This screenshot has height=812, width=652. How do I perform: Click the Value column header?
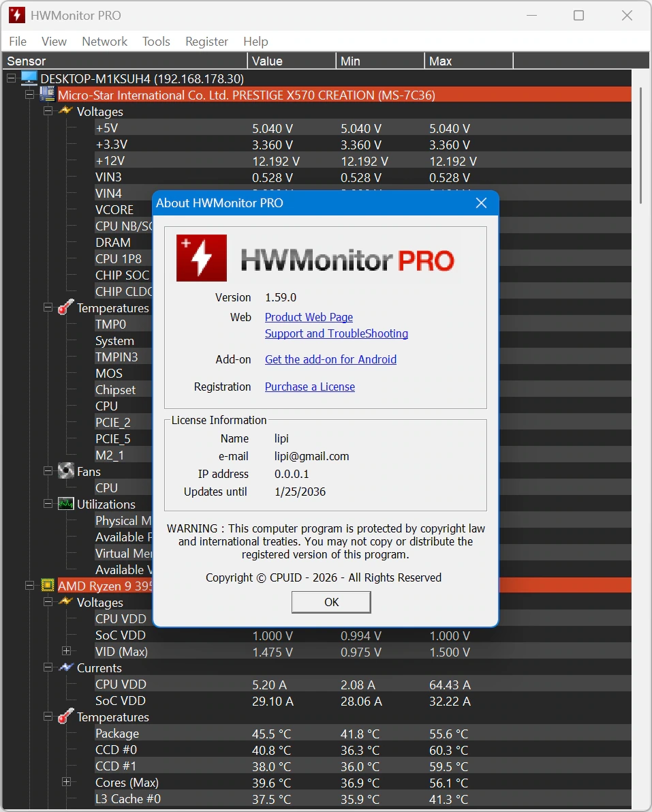[x=292, y=61]
